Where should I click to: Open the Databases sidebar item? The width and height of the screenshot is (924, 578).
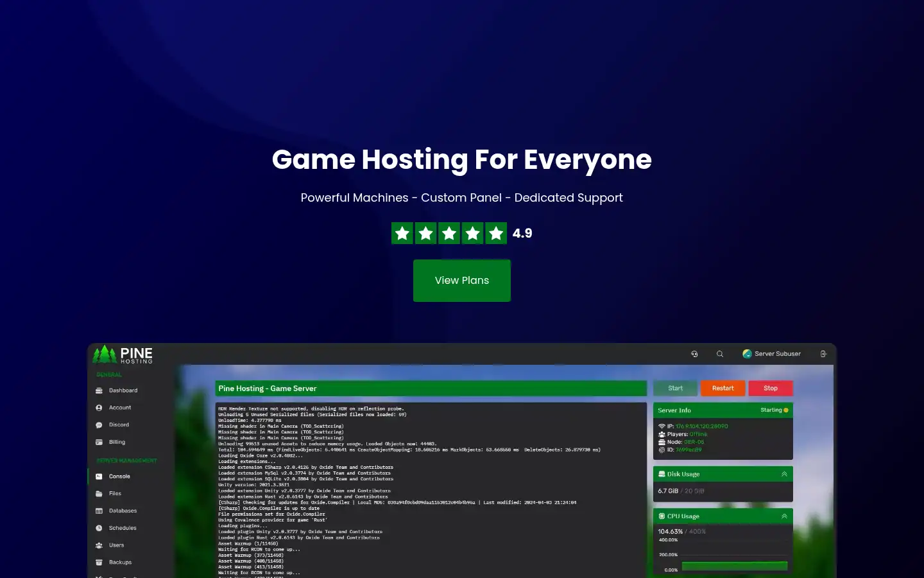[123, 511]
